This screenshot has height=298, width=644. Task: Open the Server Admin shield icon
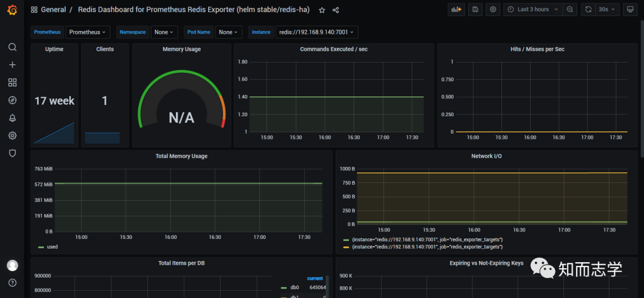[x=12, y=153]
